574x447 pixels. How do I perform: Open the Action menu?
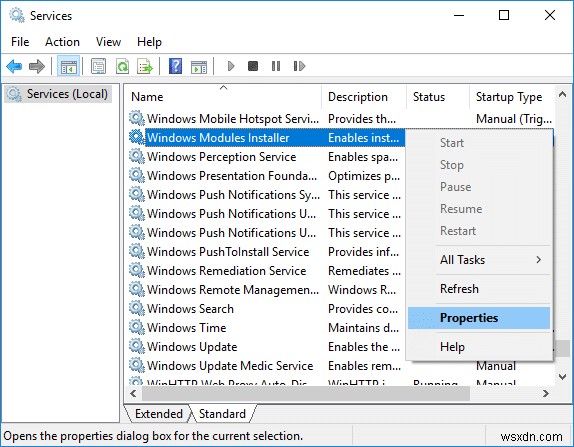(62, 42)
